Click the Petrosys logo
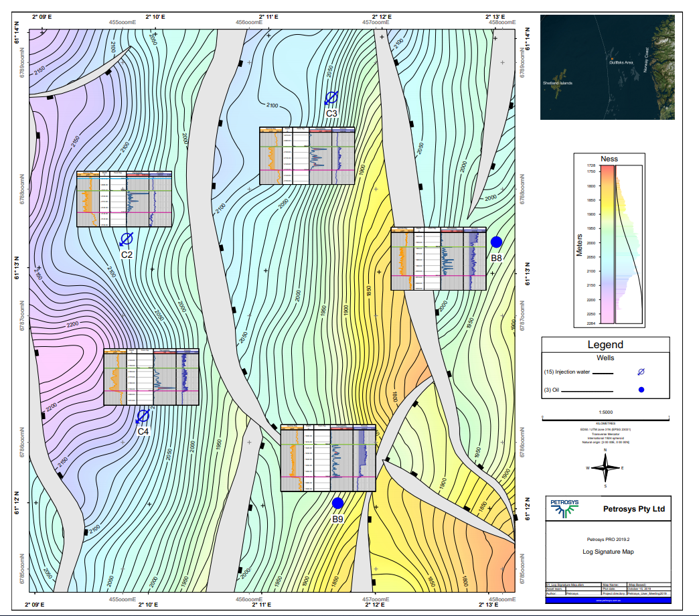The height and width of the screenshot is (616, 699). (564, 509)
